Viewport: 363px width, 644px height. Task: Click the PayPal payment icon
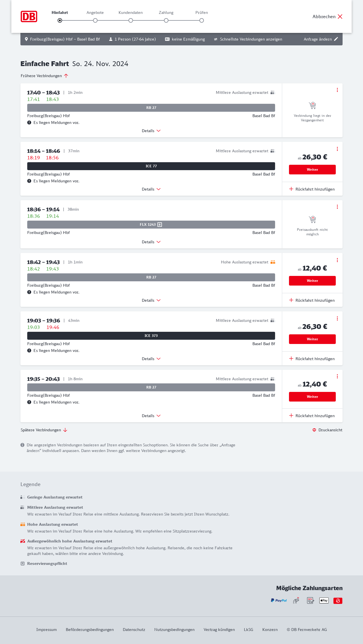[279, 600]
